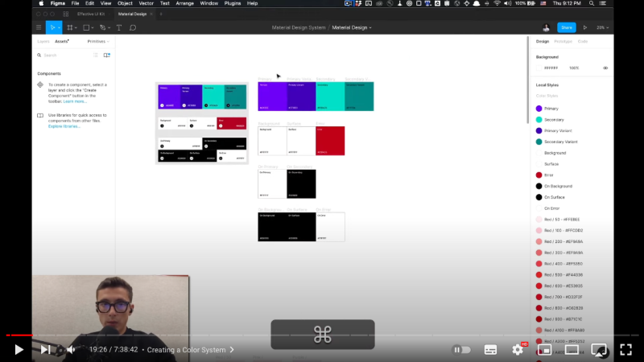Click the blue Share button
The width and height of the screenshot is (644, 362).
pos(567,27)
